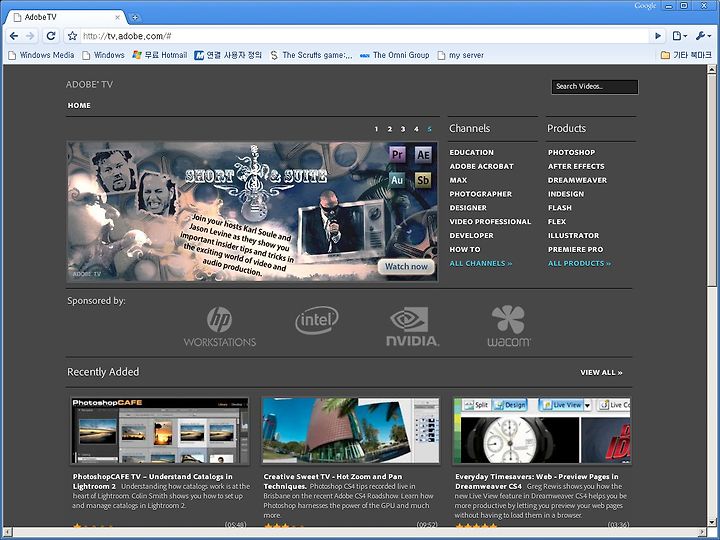Screen dimensions: 720x540
Task: Open the Everyday Timesavers video thumbnail
Action: click(x=542, y=431)
